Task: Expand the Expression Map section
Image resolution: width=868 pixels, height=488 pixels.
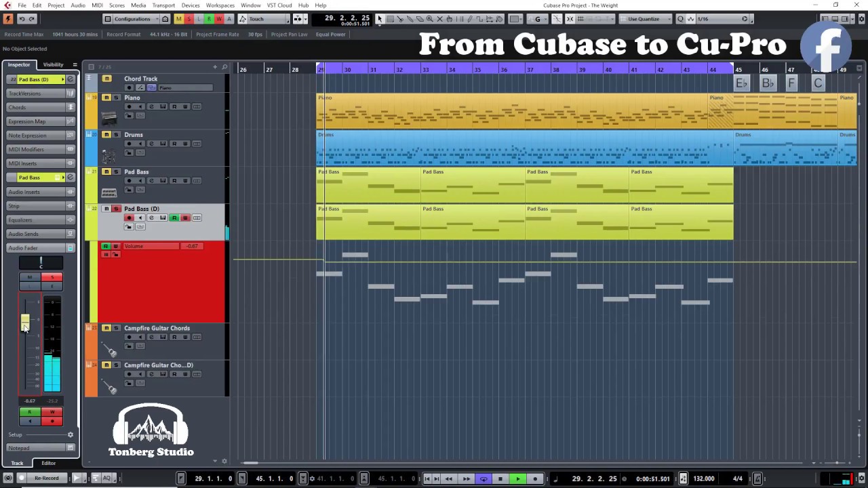Action: pyautogui.click(x=41, y=121)
